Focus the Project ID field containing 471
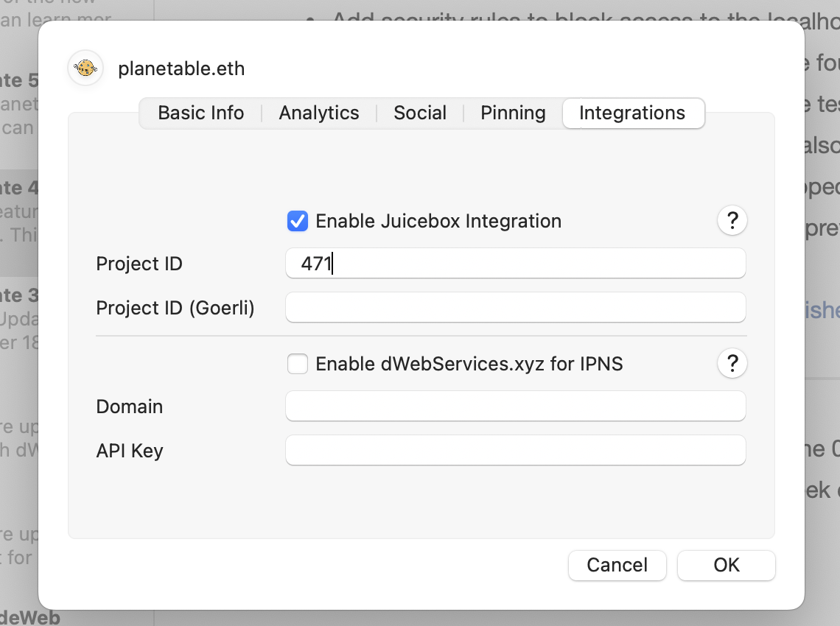The image size is (840, 626). 516,264
